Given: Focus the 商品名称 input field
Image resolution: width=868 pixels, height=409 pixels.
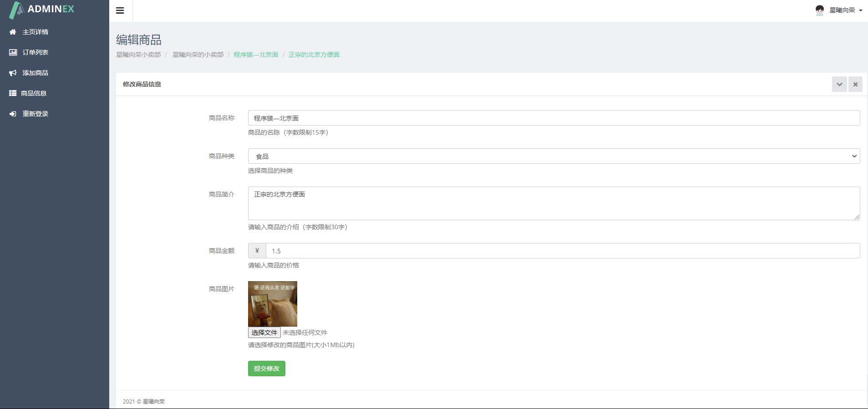Looking at the screenshot, I should (x=554, y=118).
